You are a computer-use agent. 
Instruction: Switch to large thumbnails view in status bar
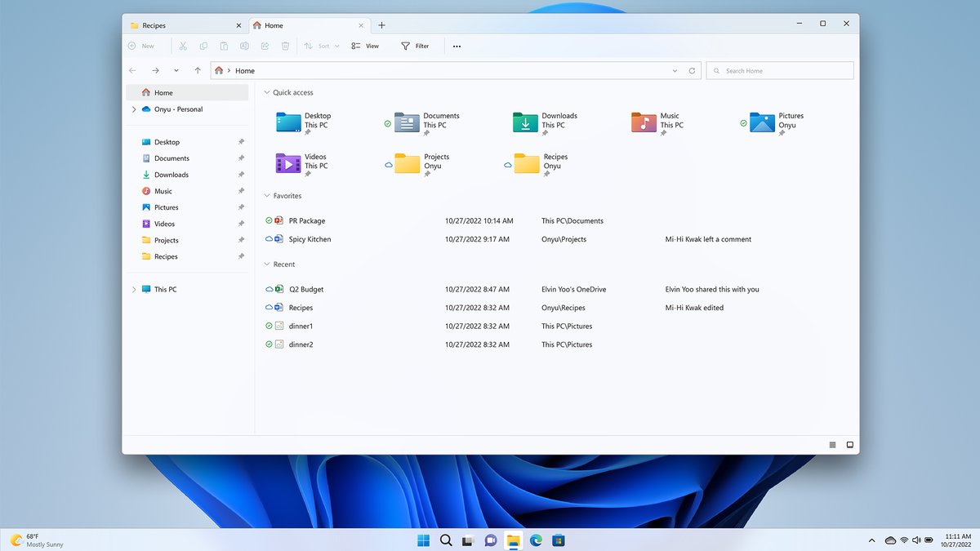tap(850, 445)
